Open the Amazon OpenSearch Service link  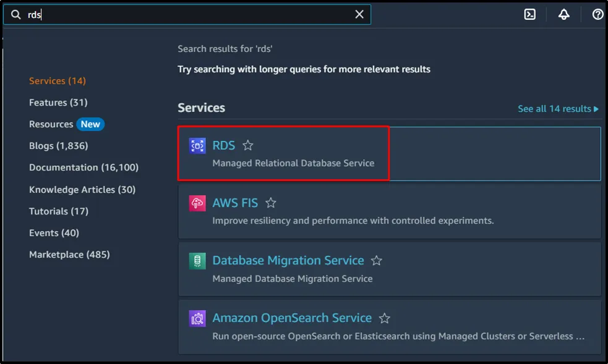click(292, 318)
